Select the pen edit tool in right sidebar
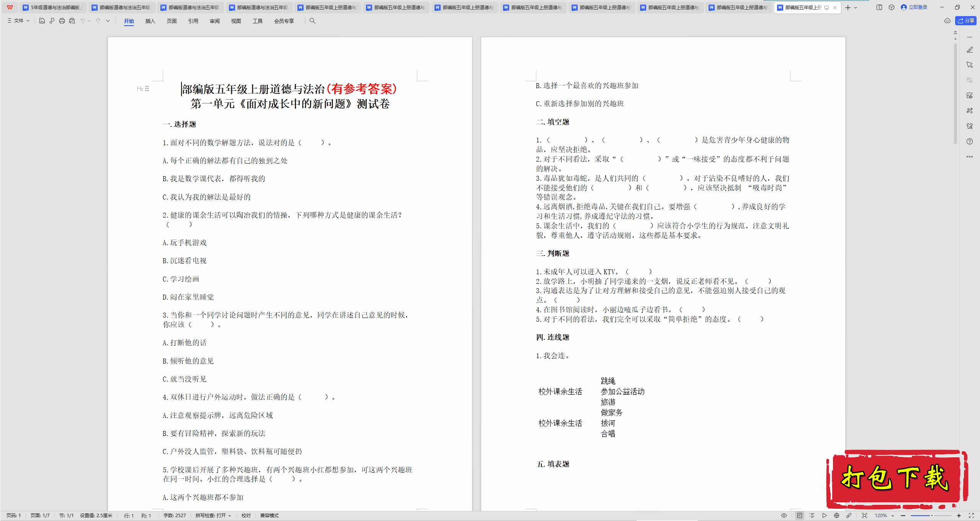This screenshot has width=980, height=521. (970, 50)
